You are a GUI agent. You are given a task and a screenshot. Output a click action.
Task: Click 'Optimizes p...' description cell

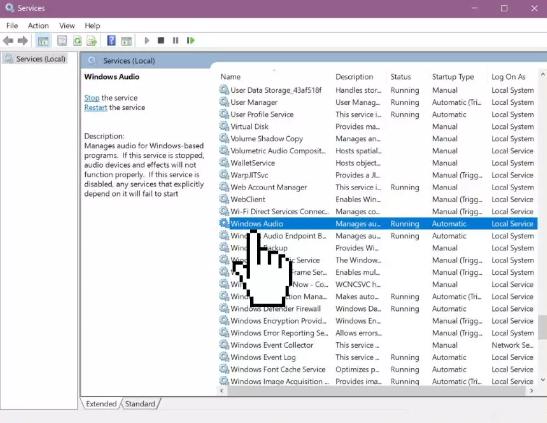coord(358,369)
